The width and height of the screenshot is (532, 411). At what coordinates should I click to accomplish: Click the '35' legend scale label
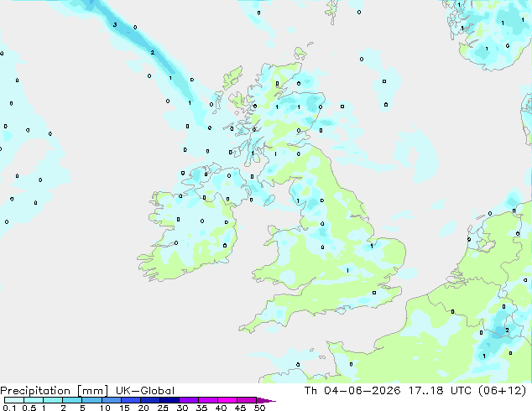pos(201,408)
